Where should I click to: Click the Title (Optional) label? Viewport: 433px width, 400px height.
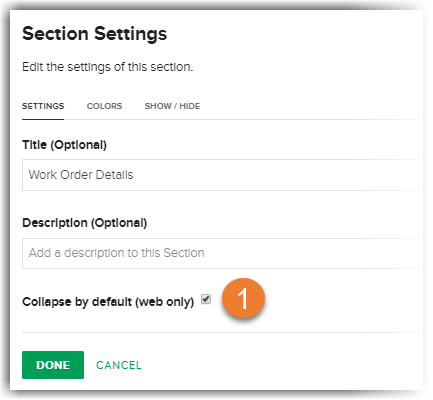[64, 145]
